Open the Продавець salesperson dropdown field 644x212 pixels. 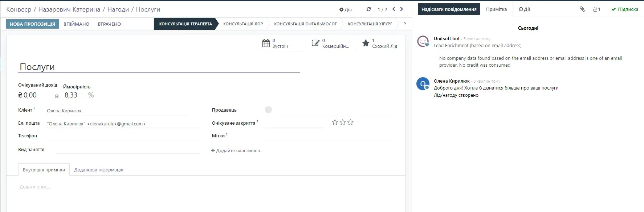coord(333,110)
